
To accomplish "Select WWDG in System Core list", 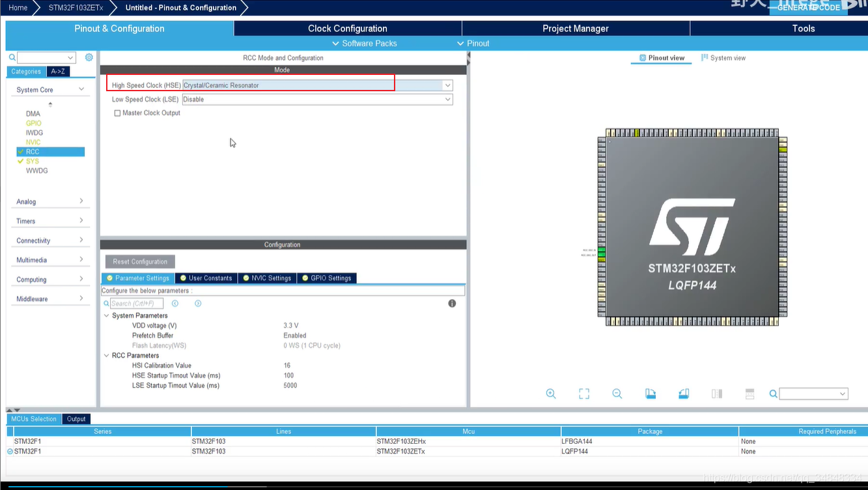I will [x=37, y=171].
